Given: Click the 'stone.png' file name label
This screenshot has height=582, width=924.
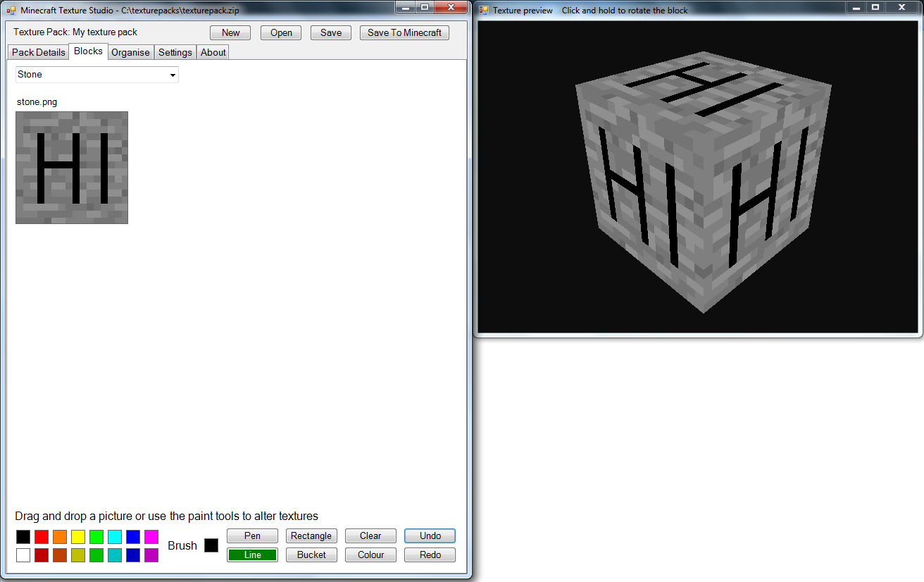Looking at the screenshot, I should (37, 102).
